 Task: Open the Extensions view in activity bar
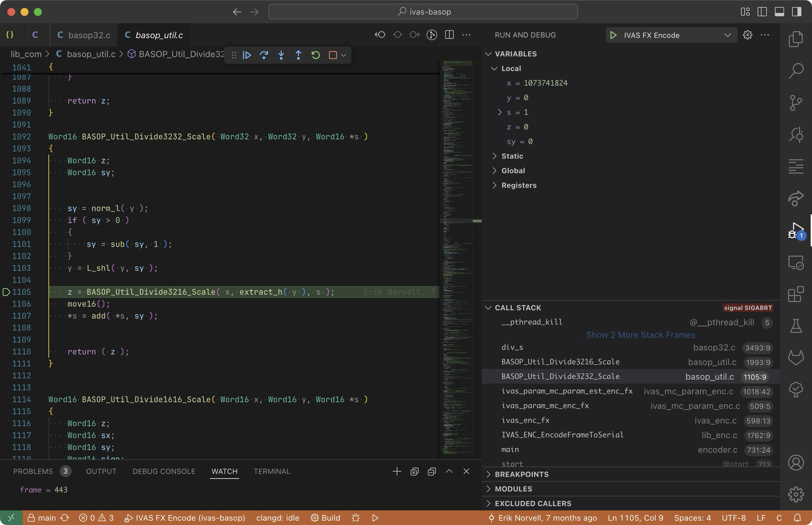pos(796,294)
